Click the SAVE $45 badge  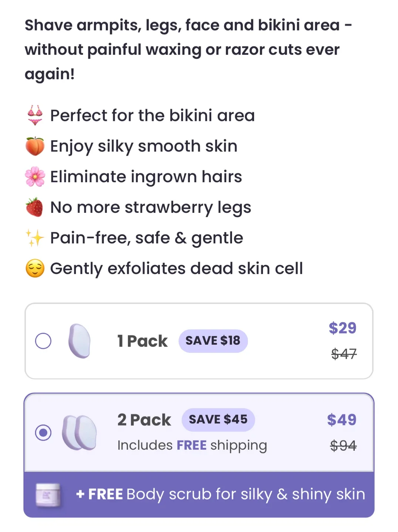(218, 420)
